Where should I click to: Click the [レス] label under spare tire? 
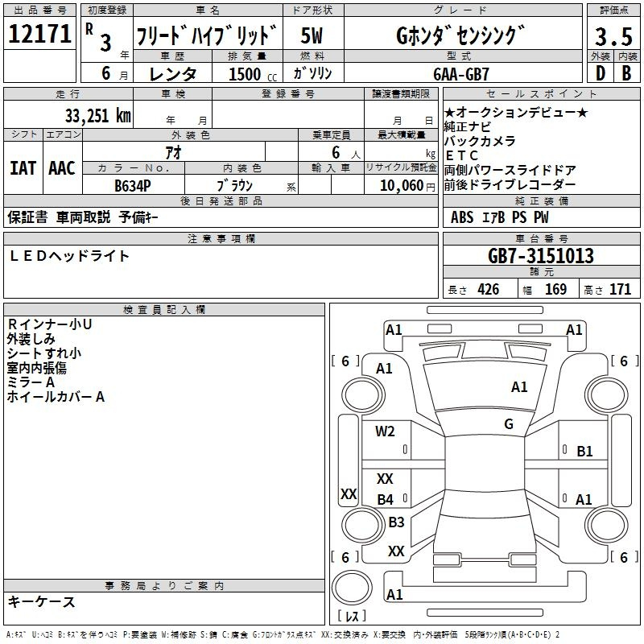click(352, 615)
